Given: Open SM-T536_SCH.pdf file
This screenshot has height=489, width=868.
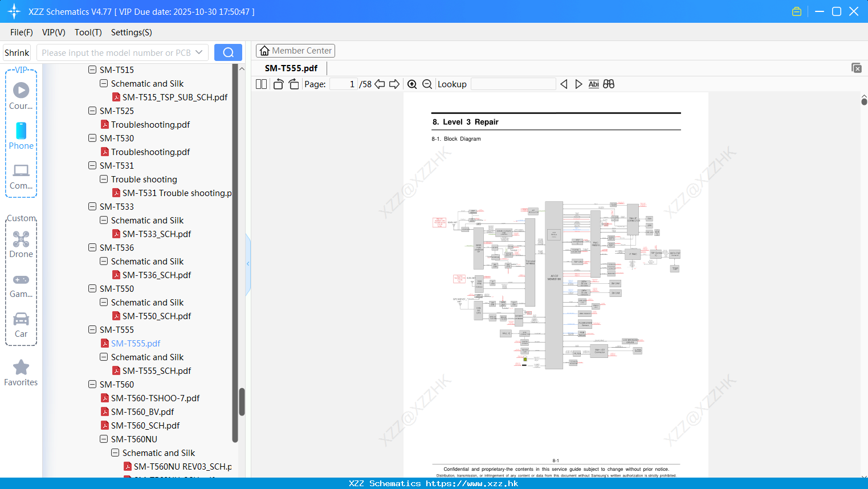Looking at the screenshot, I should coord(157,275).
